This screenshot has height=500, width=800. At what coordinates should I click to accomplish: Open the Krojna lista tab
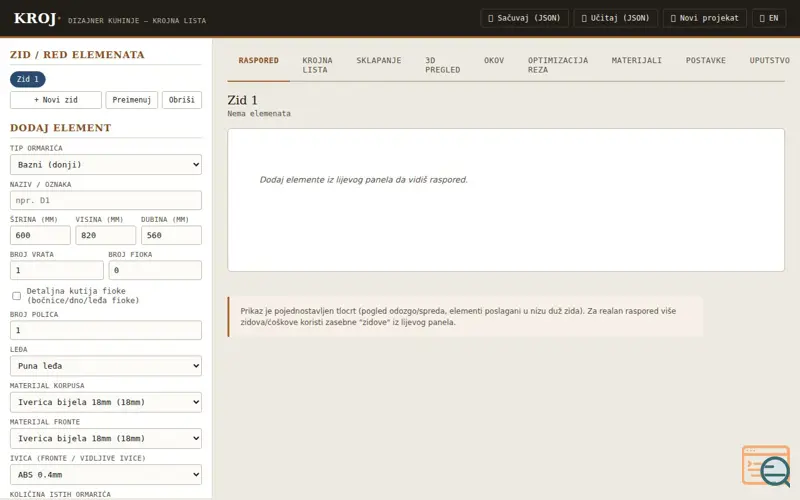[317, 65]
